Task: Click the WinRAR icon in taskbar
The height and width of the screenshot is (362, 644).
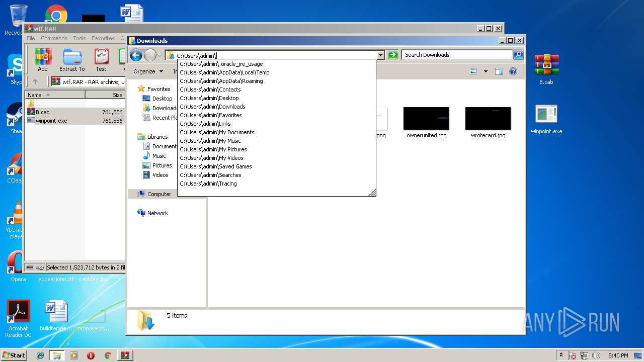Action: click(125, 355)
